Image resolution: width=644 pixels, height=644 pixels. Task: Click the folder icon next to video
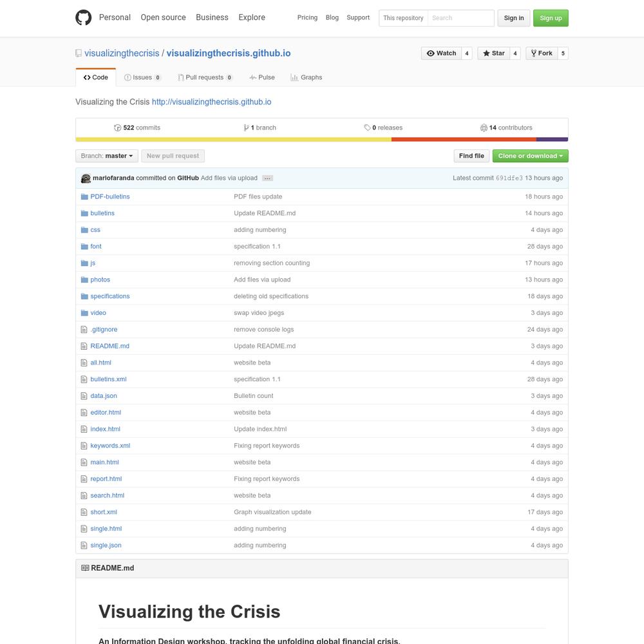coord(84,313)
